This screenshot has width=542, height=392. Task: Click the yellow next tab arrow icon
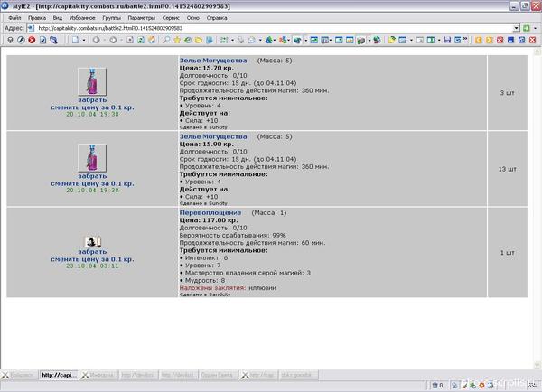pos(489,40)
